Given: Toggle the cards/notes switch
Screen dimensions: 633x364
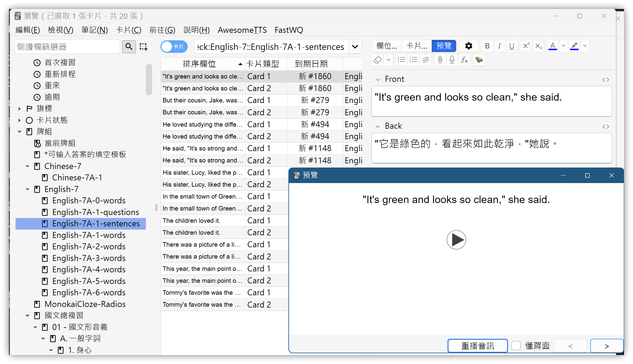Looking at the screenshot, I should pos(174,47).
